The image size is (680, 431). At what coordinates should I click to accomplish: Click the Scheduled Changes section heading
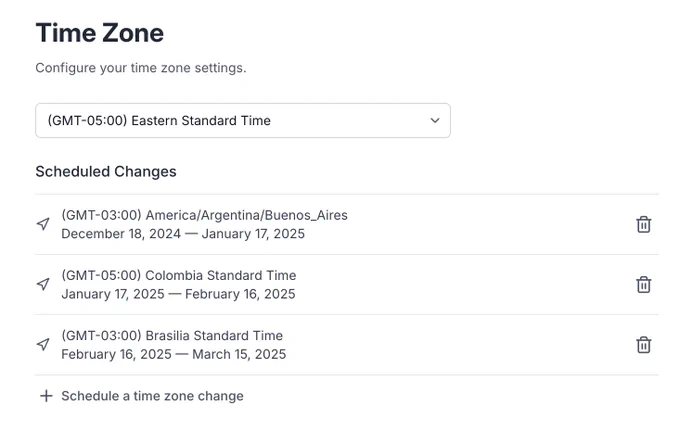point(106,172)
